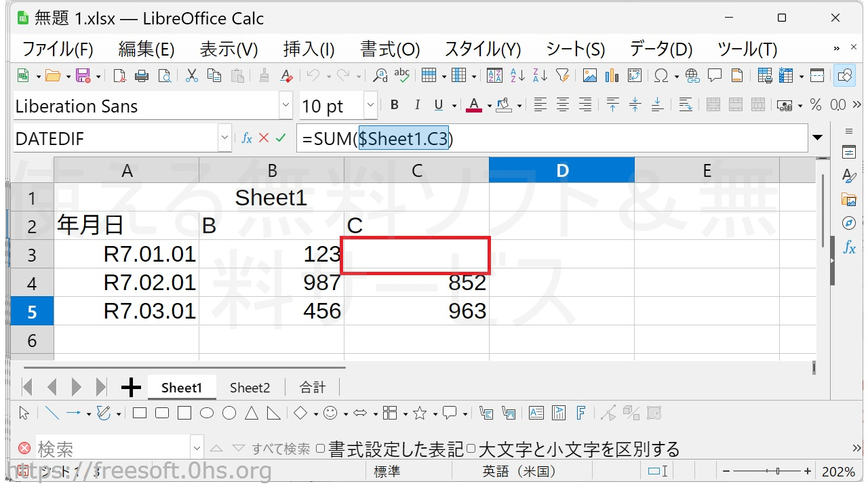Switch to the Sheet2 tab
The height and width of the screenshot is (488, 868).
point(250,388)
